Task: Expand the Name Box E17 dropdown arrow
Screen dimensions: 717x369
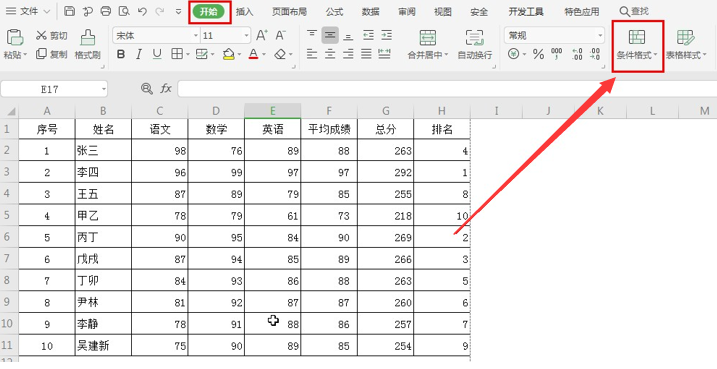Action: pyautogui.click(x=104, y=89)
